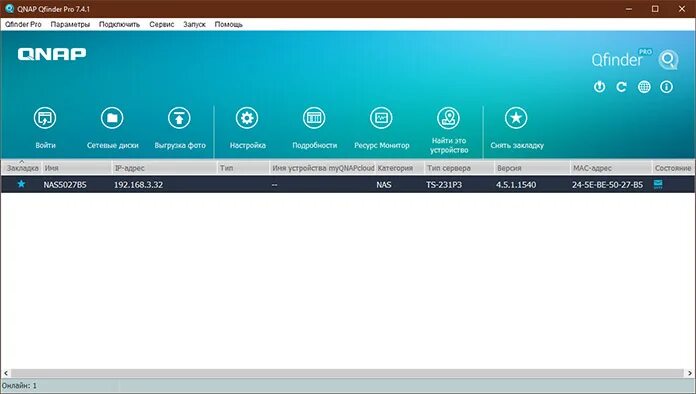This screenshot has height=394, width=696.
Task: Click Онлайн: 1 status bar text
Action: pyautogui.click(x=20, y=386)
